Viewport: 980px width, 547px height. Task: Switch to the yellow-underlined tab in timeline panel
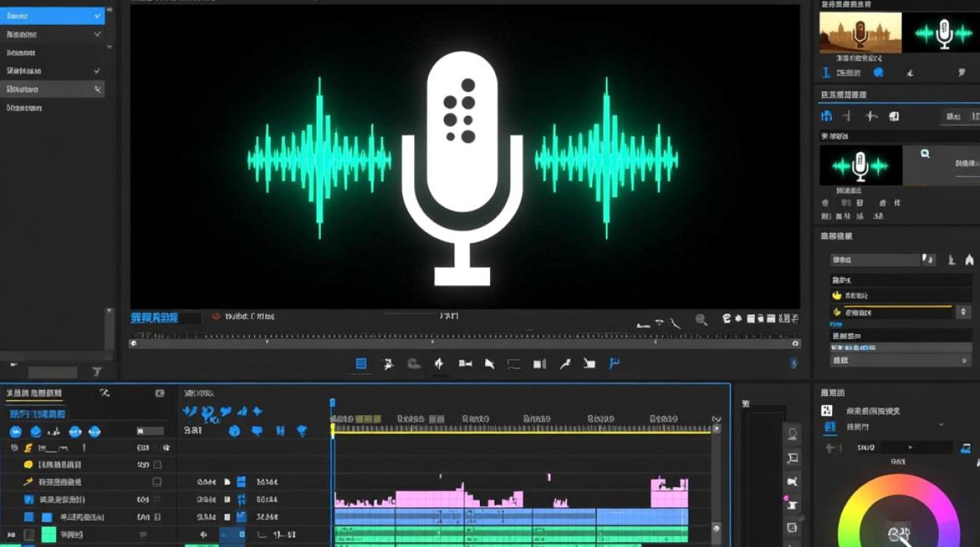pos(35,394)
